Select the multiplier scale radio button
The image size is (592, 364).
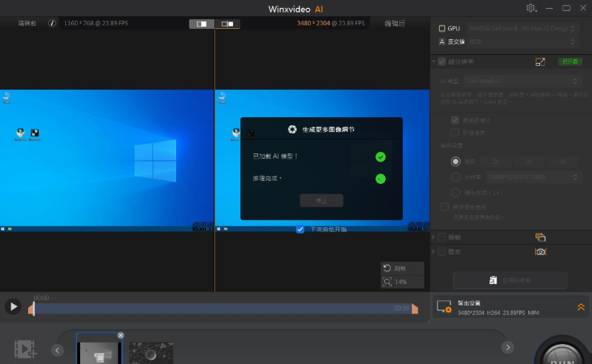(x=455, y=162)
